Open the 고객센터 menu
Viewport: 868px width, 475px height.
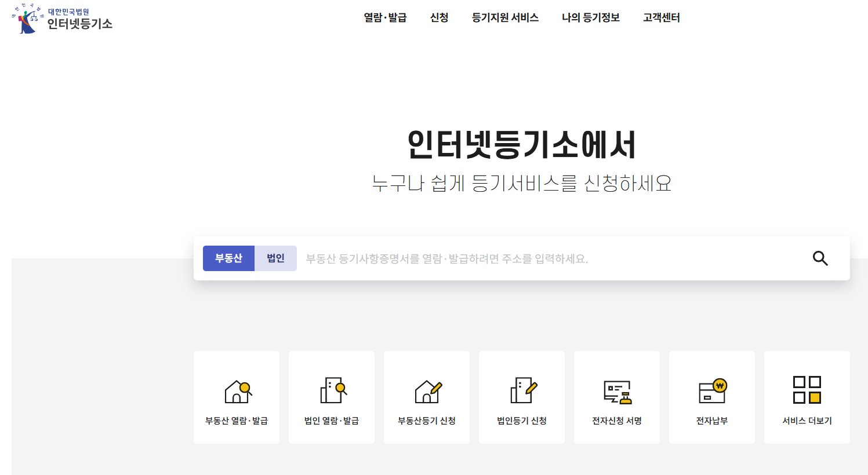pos(662,18)
